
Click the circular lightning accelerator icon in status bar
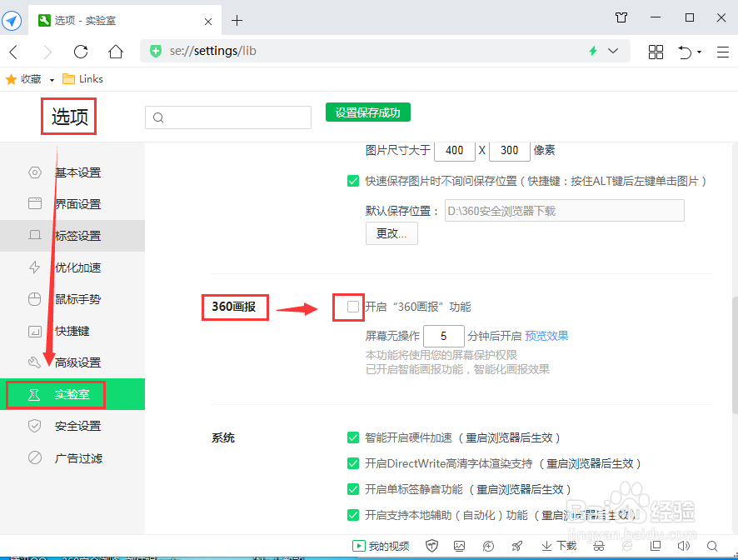(489, 546)
